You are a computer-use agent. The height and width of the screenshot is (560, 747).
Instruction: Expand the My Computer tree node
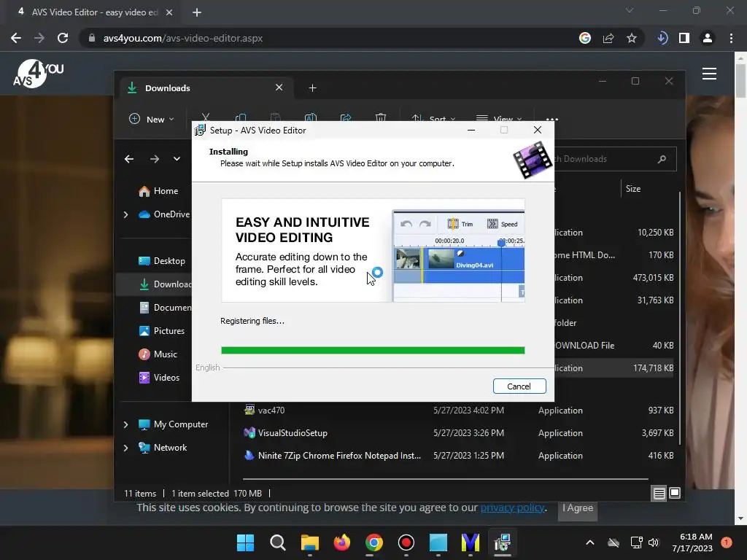[x=125, y=424]
